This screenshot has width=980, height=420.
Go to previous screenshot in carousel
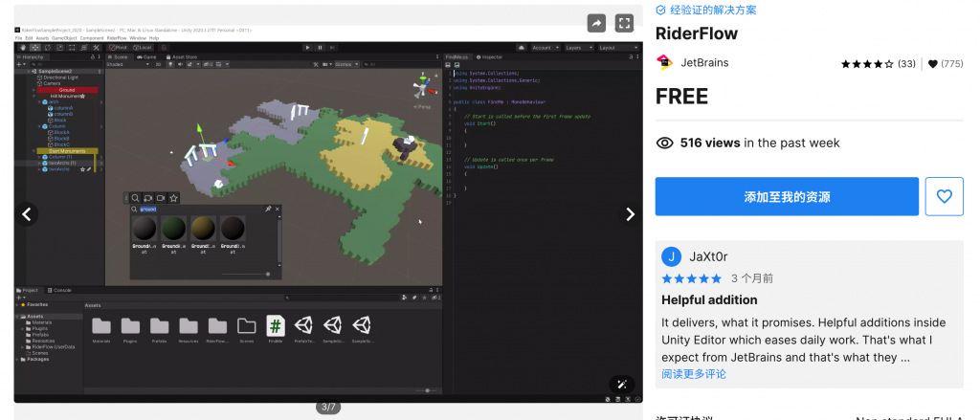pyautogui.click(x=26, y=214)
